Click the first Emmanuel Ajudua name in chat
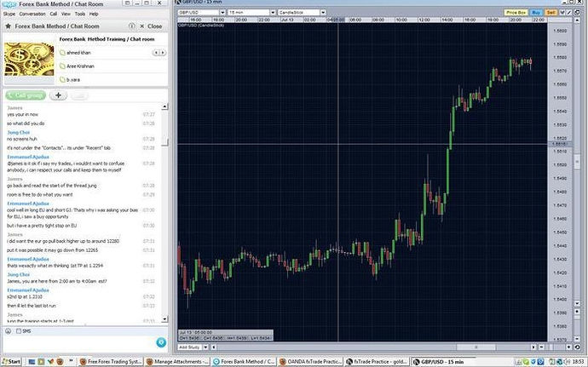Image resolution: width=588 pixels, height=367 pixels. click(x=28, y=157)
